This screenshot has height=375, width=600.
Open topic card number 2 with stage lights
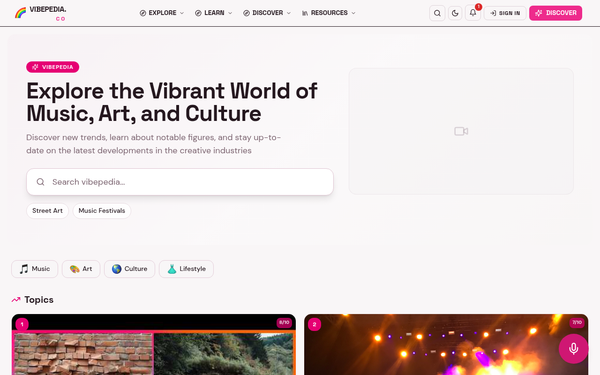click(446, 344)
